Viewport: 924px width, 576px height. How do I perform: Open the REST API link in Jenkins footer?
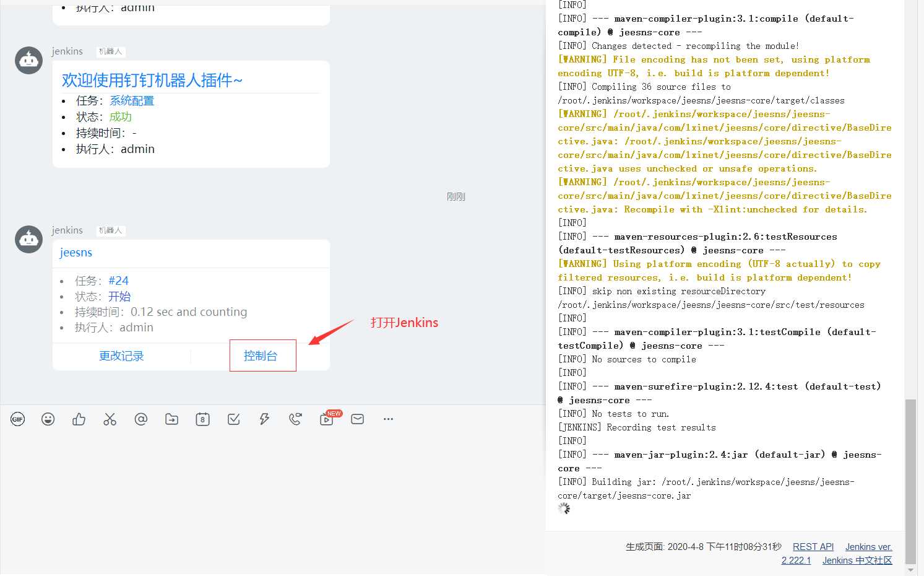pyautogui.click(x=813, y=547)
